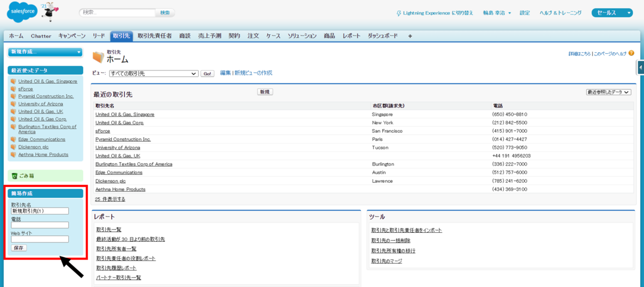Switch to the ホーム tab
The width and height of the screenshot is (644, 287).
pyautogui.click(x=16, y=36)
